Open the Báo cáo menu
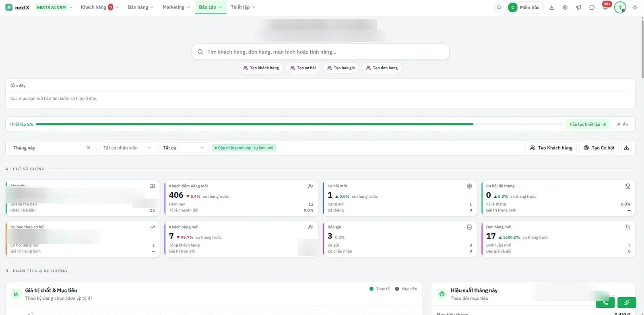 pyautogui.click(x=211, y=7)
